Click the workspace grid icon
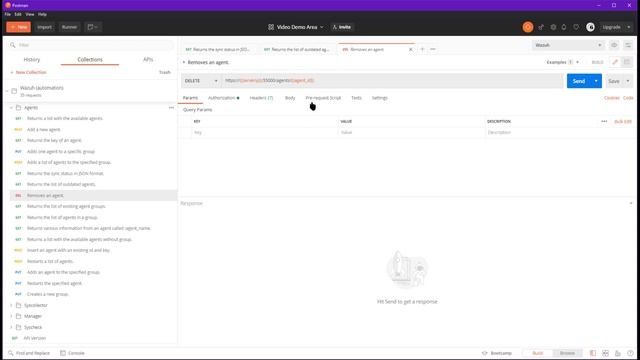 point(271,27)
